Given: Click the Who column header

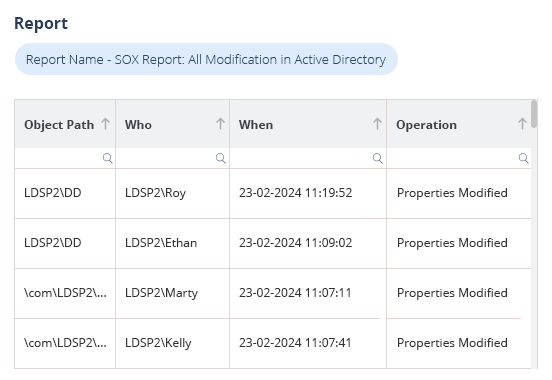Looking at the screenshot, I should pos(172,124).
